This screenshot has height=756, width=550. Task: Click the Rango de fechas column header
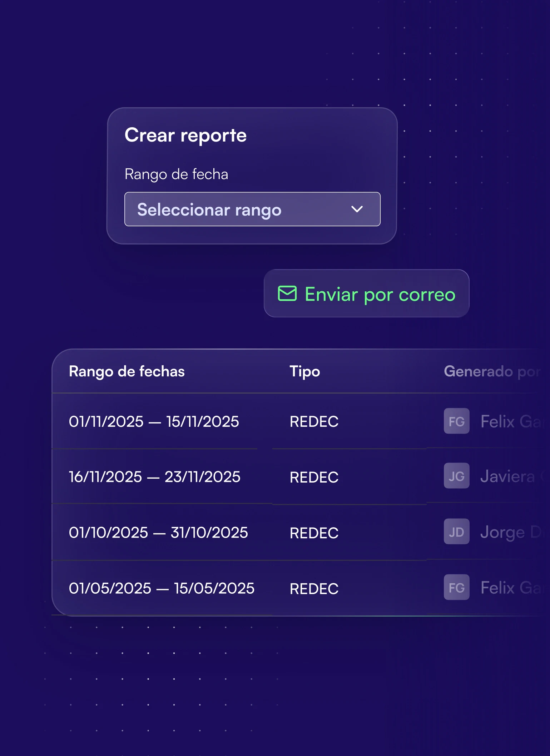pos(127,371)
